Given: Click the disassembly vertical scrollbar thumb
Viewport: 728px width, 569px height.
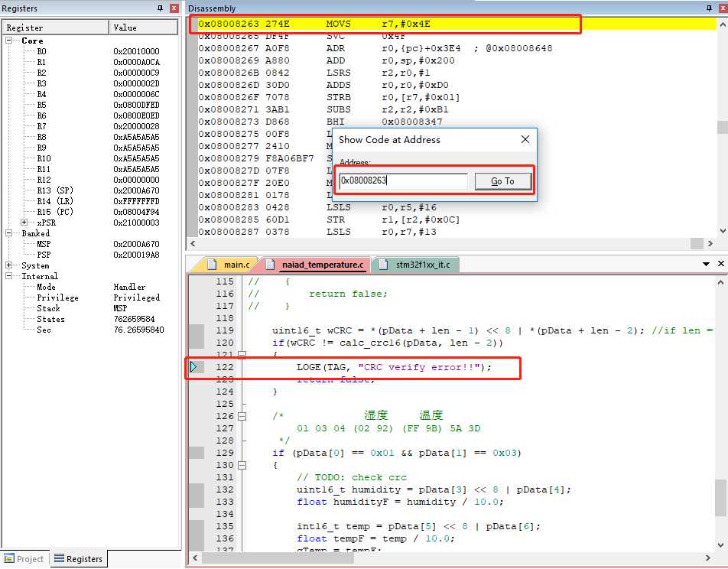Looking at the screenshot, I should (723, 127).
